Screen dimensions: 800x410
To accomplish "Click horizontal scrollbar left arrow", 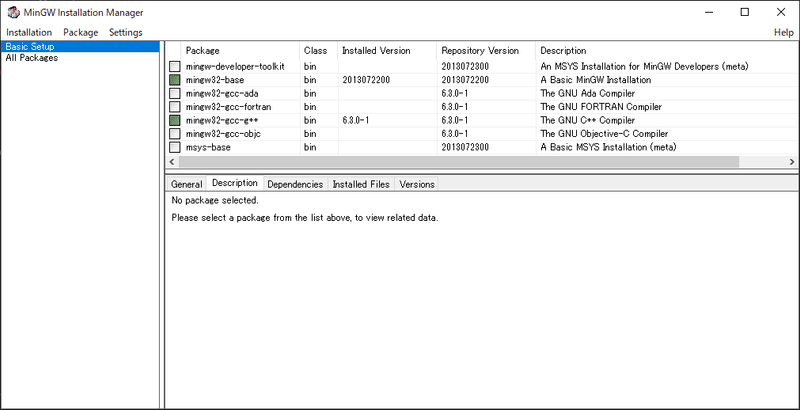I will coord(171,162).
